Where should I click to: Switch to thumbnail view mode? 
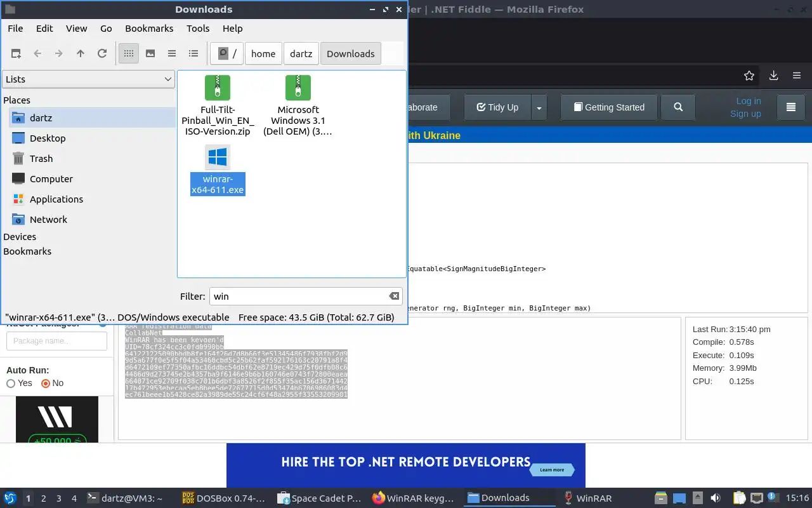pos(150,54)
